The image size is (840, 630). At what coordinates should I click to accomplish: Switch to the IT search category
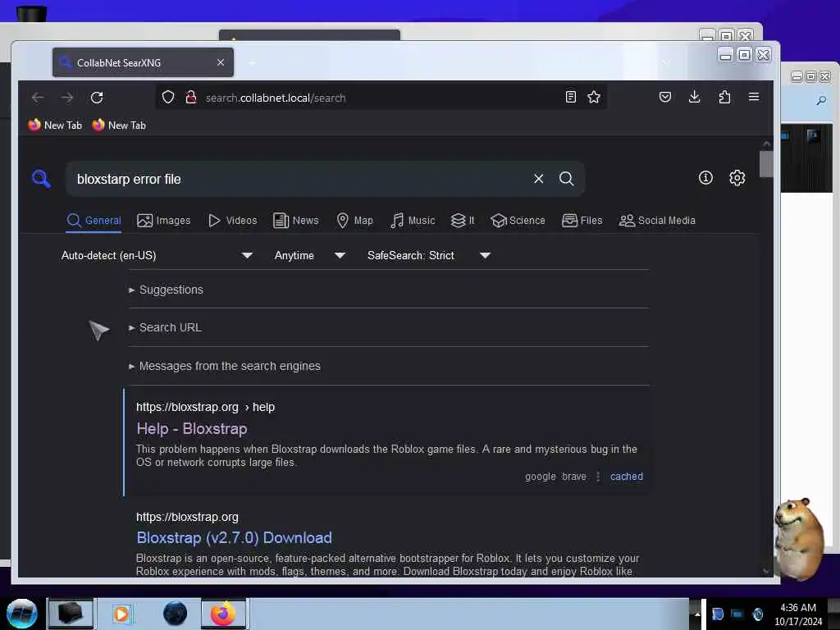463,221
